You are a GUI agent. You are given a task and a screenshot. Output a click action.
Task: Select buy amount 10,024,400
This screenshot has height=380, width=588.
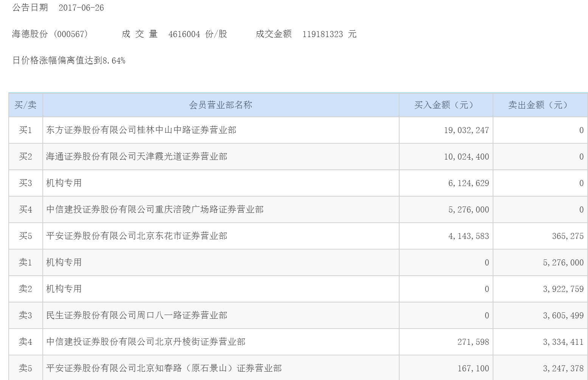pos(467,157)
